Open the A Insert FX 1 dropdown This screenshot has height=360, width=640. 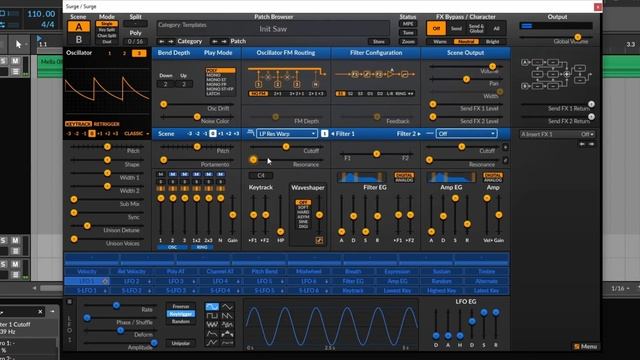(557, 134)
